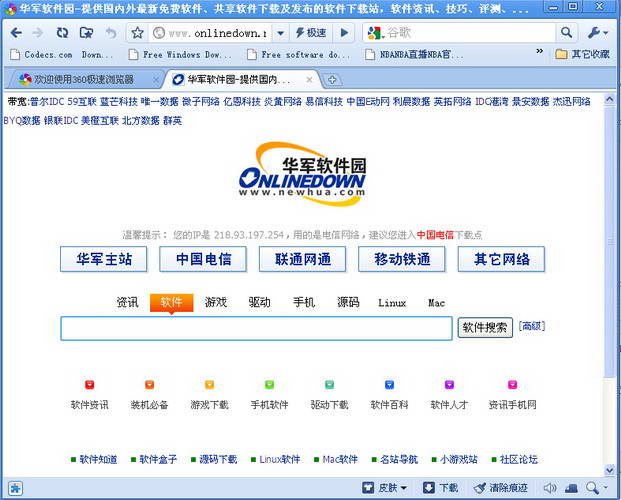Go back with the back arrow
This screenshot has height=500, width=621.
pos(16,33)
